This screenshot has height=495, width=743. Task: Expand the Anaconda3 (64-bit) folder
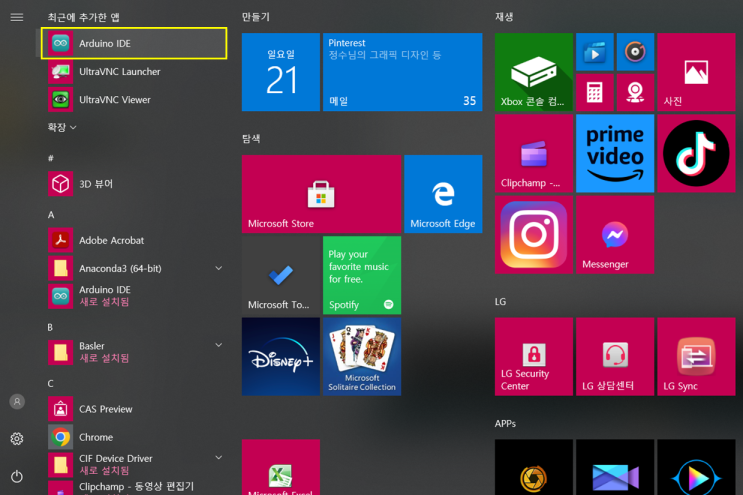[x=218, y=268]
